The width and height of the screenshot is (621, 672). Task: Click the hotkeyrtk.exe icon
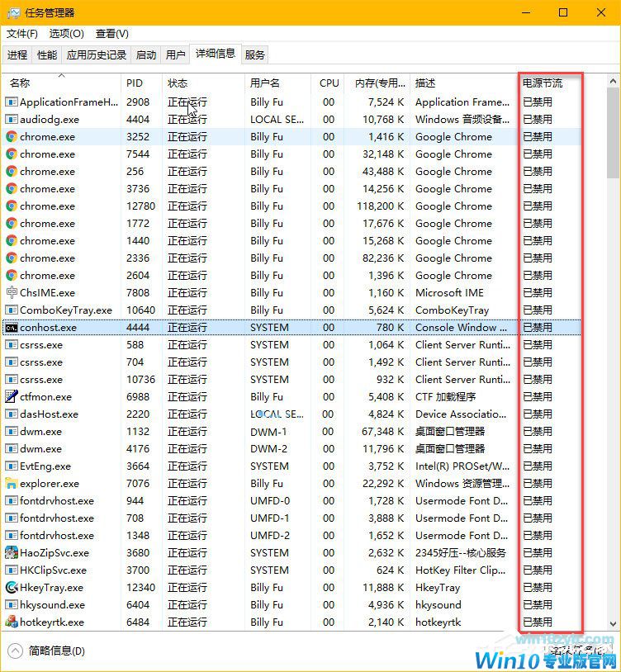(x=11, y=622)
